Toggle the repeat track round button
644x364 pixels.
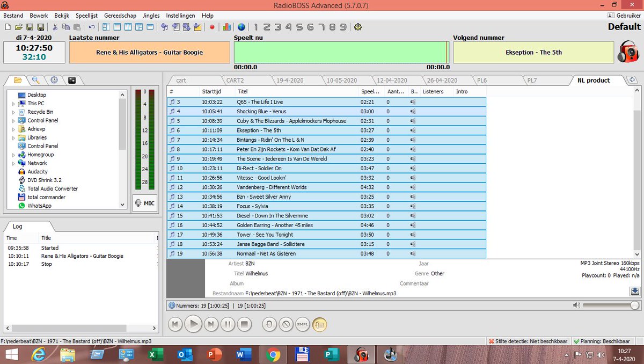point(269,324)
